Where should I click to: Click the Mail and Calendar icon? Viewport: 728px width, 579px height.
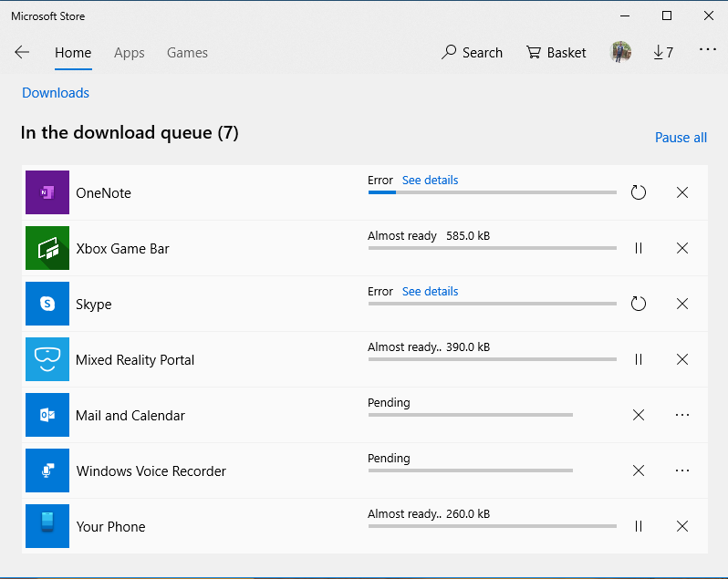(x=47, y=415)
